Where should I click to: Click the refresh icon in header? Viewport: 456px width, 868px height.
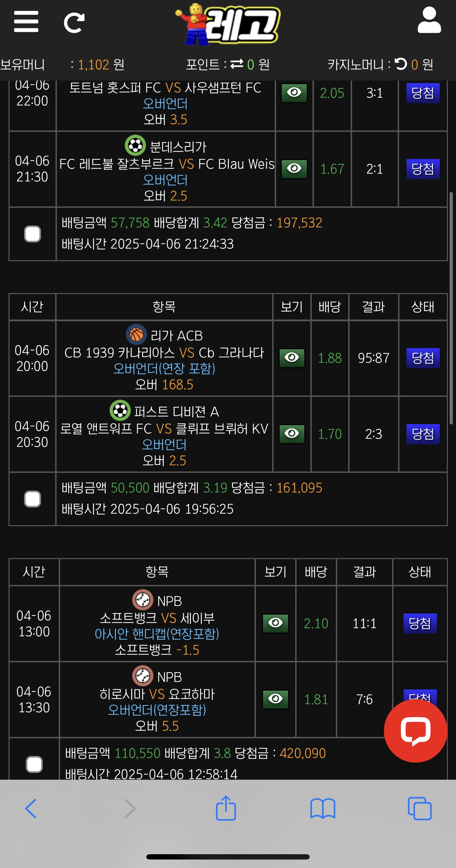74,23
